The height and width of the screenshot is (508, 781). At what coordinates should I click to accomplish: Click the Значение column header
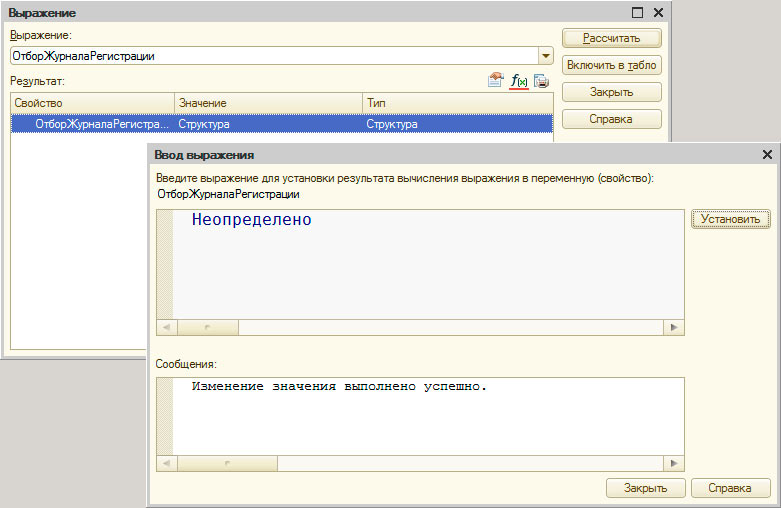click(x=268, y=103)
